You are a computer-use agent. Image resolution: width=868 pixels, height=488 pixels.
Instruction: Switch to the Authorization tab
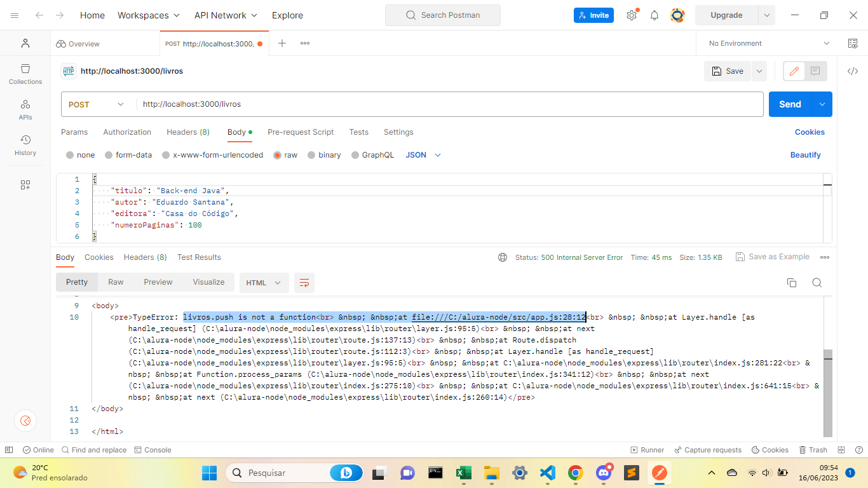[127, 132]
